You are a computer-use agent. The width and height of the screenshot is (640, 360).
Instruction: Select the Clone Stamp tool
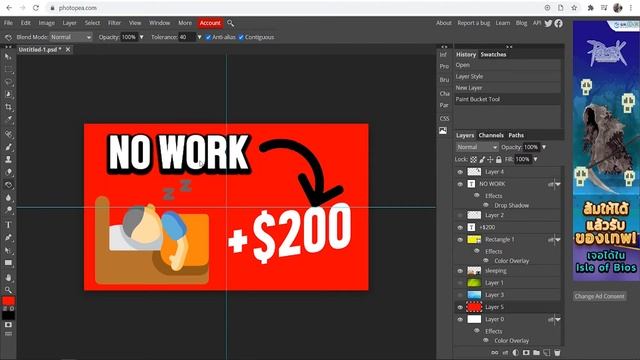point(8,159)
